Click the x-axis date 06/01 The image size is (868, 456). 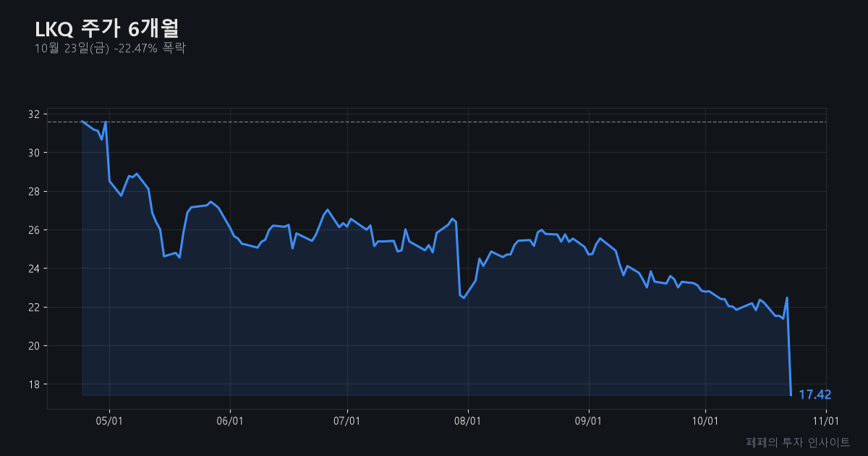tap(230, 421)
